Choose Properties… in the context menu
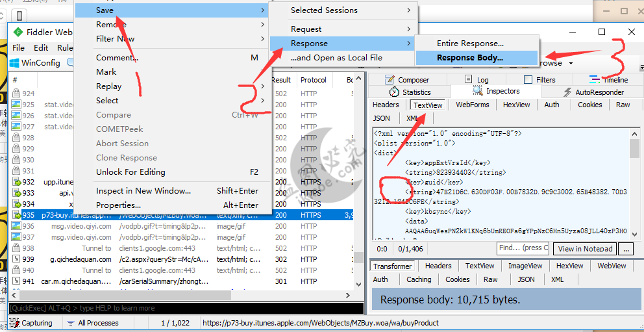644x332 pixels. click(173, 205)
